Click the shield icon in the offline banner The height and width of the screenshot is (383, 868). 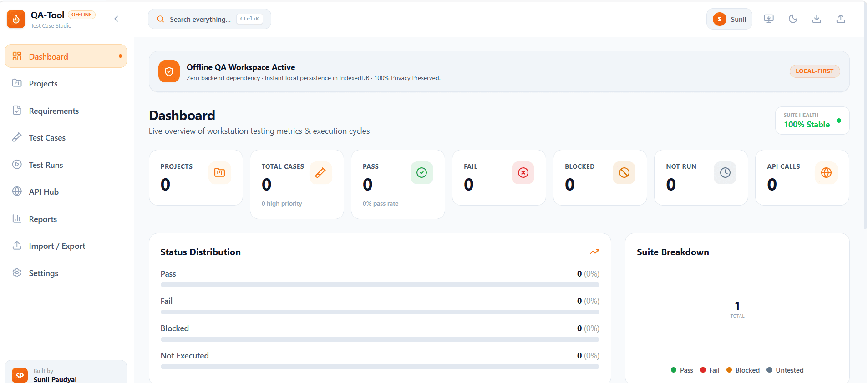(x=169, y=71)
